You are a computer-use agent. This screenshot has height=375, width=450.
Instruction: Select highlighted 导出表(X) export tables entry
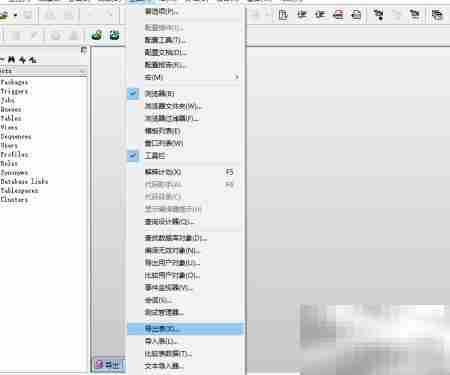[185, 329]
